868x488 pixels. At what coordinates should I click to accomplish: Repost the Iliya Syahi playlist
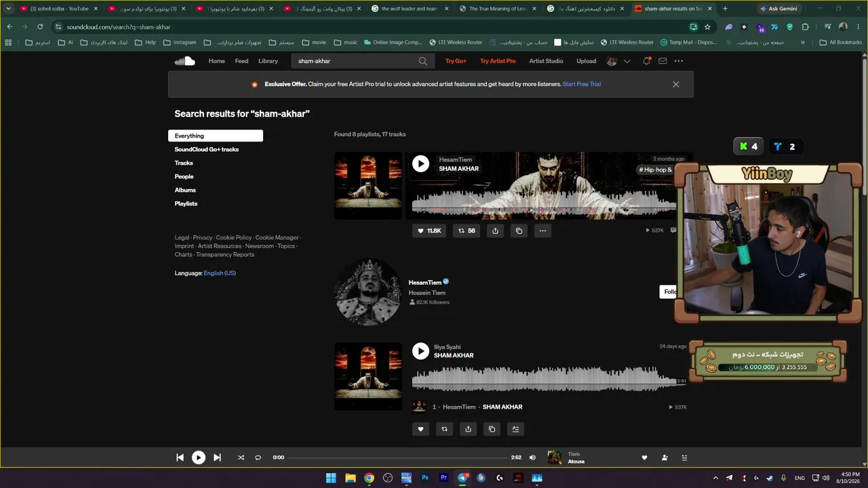click(444, 428)
